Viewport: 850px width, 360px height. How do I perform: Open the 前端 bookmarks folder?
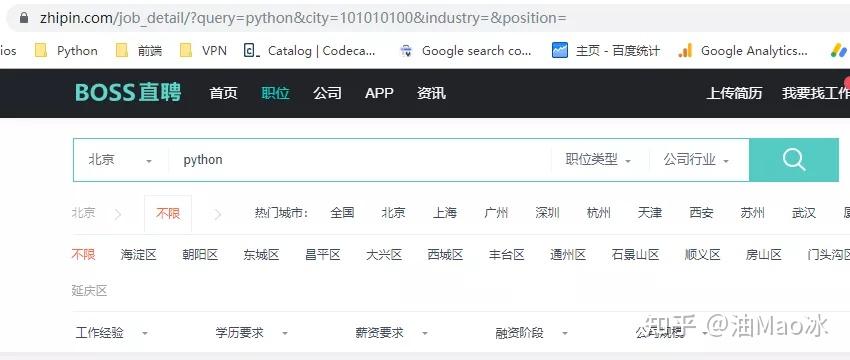[139, 51]
